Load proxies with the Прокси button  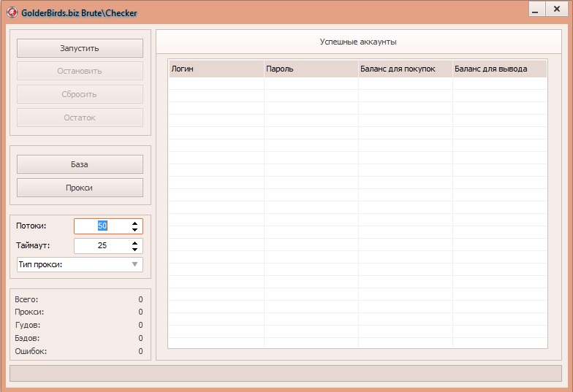click(x=80, y=188)
